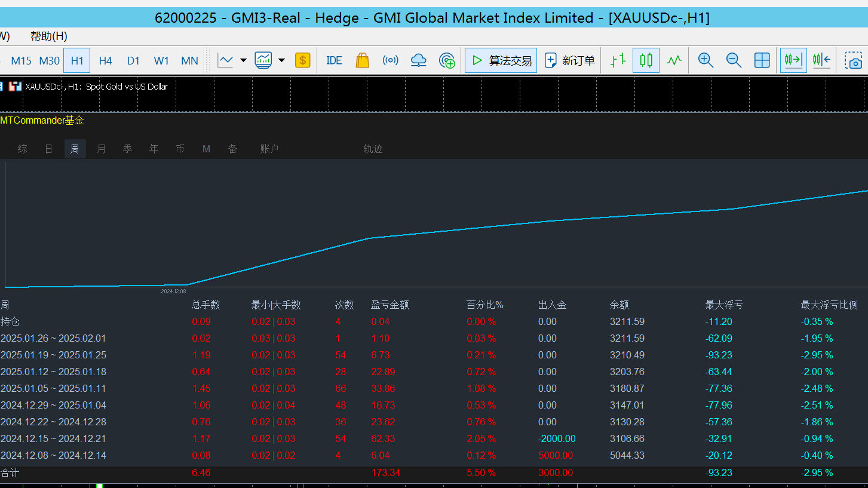Select the MN monthly timeframe

pyautogui.click(x=189, y=60)
